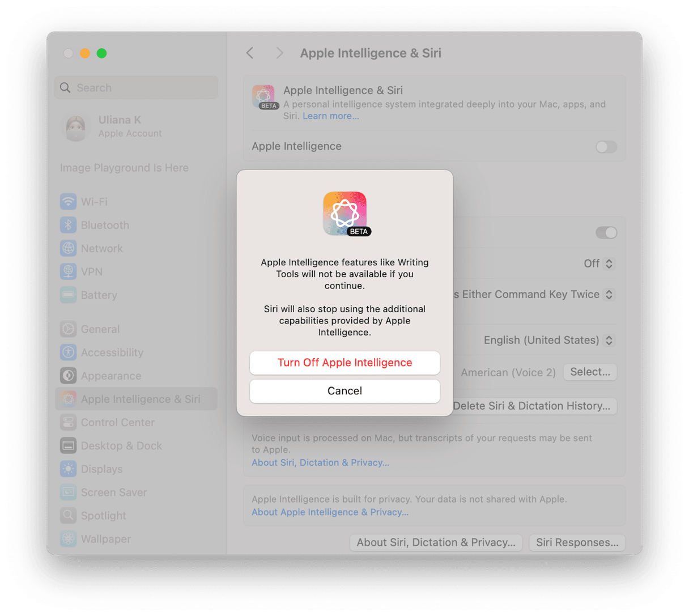The height and width of the screenshot is (616, 689).
Task: Select the Control Center icon
Action: pos(69,422)
